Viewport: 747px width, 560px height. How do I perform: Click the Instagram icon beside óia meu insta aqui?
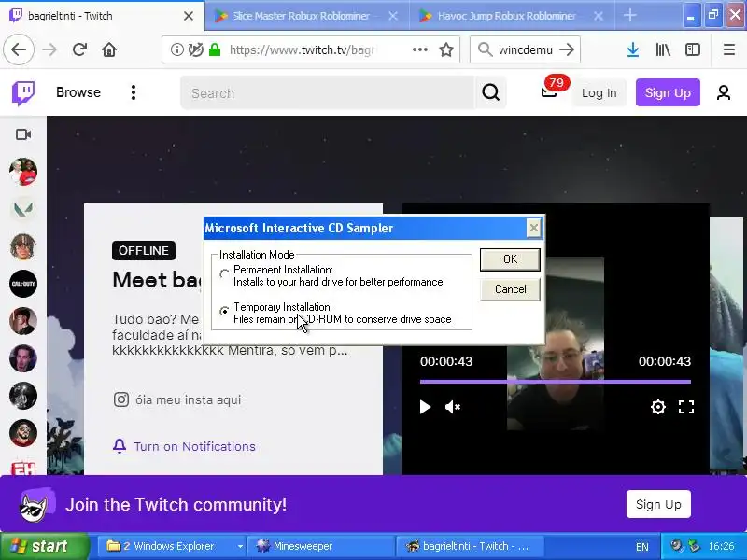pos(121,399)
